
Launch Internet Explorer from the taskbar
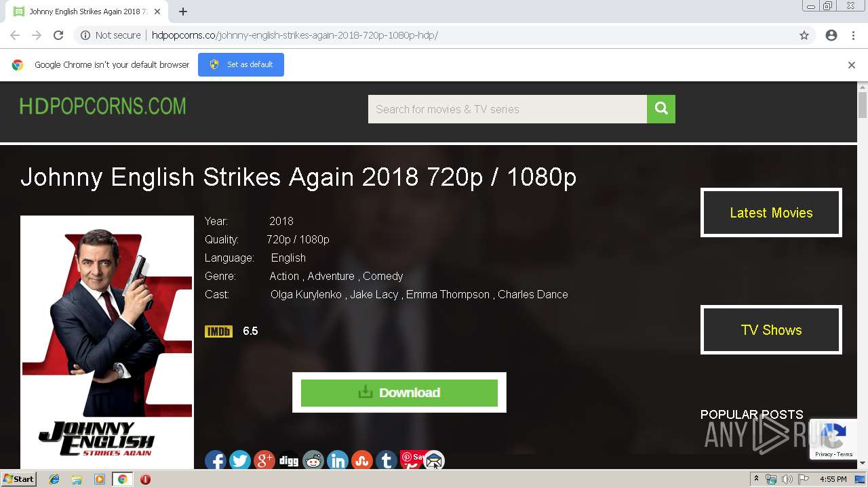[54, 479]
